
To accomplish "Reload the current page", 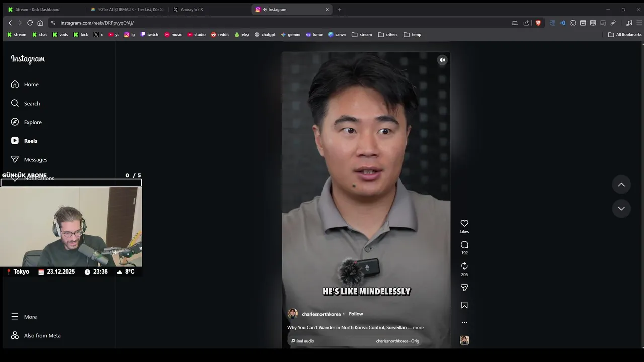I will tap(30, 23).
